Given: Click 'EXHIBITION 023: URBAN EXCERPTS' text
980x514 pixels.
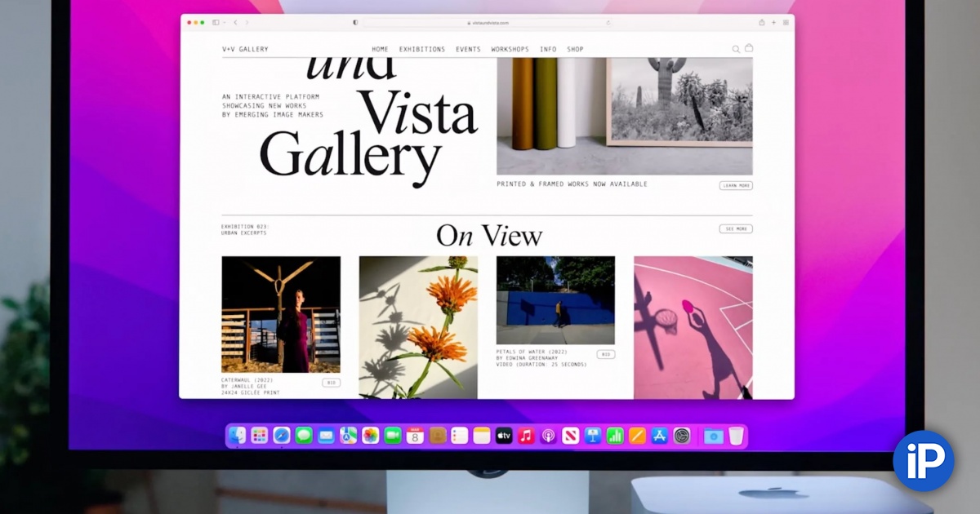Looking at the screenshot, I should tap(245, 230).
